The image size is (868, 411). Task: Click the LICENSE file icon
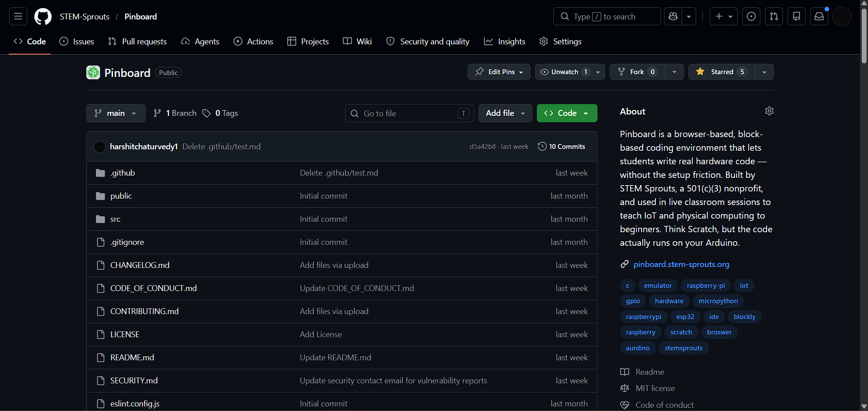100,335
